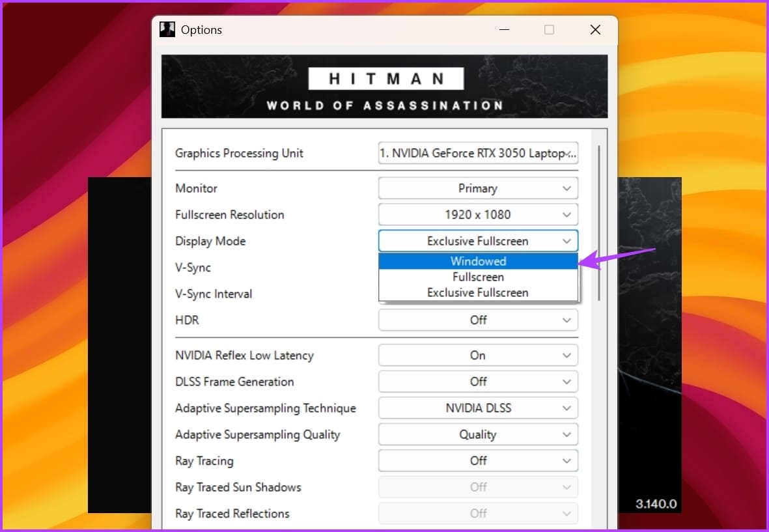Click the Ray Traced Reflections label

[232, 513]
